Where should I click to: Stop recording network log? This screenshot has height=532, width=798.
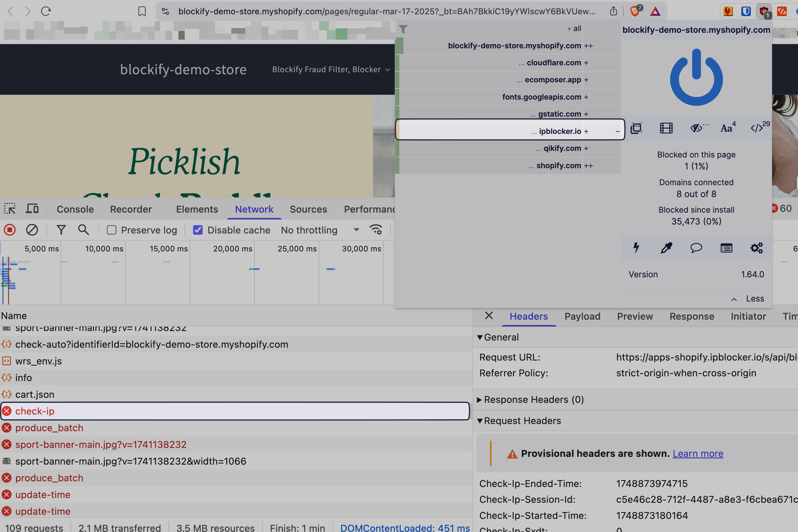coord(10,230)
